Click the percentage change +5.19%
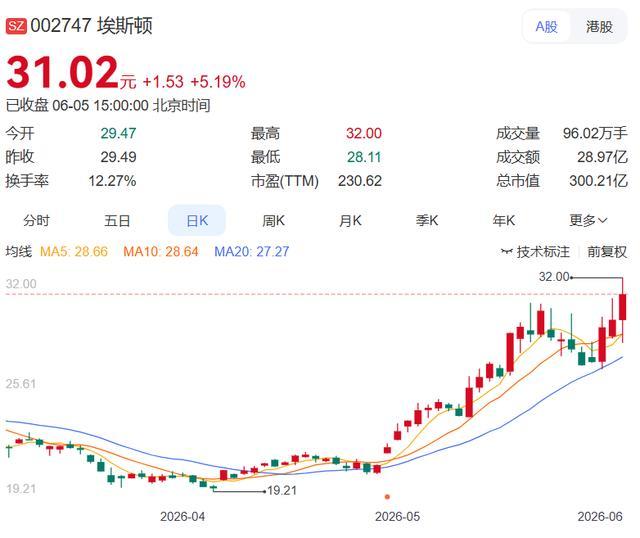Image resolution: width=640 pixels, height=538 pixels. click(218, 82)
